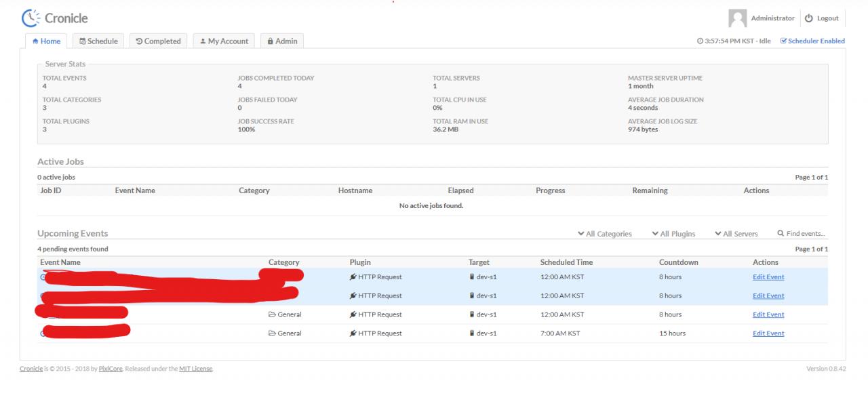
Task: Click the Average Job Log Size stat
Action: [x=663, y=125]
